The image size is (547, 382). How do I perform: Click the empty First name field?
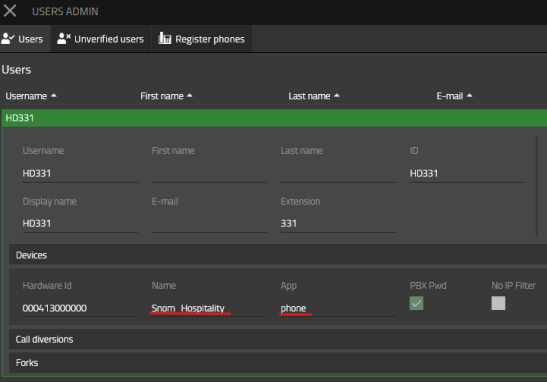[209, 173]
